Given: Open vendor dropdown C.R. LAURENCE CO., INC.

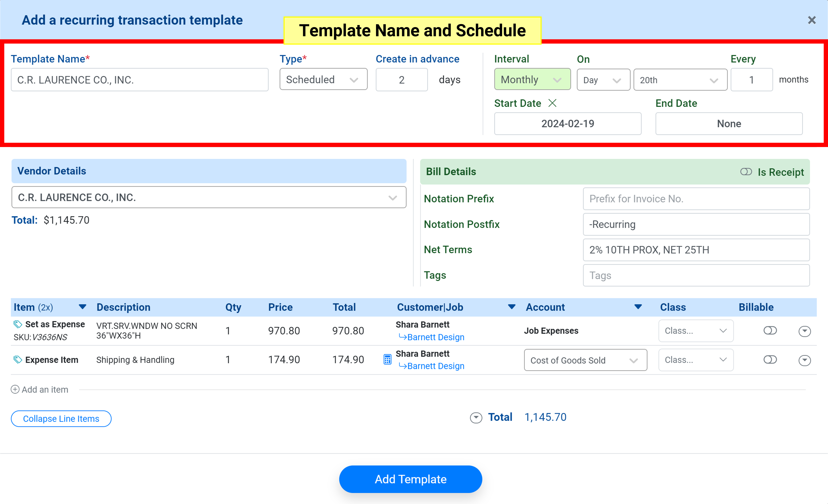Looking at the screenshot, I should pos(209,197).
